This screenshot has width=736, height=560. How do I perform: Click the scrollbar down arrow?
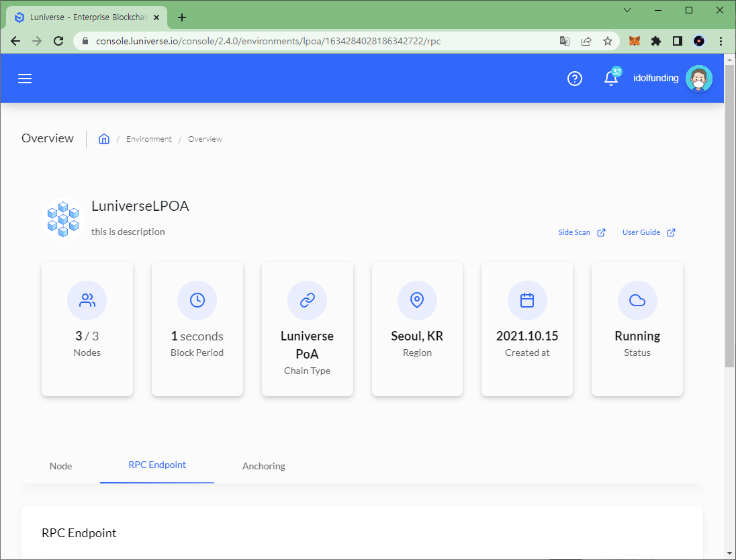tap(729, 553)
